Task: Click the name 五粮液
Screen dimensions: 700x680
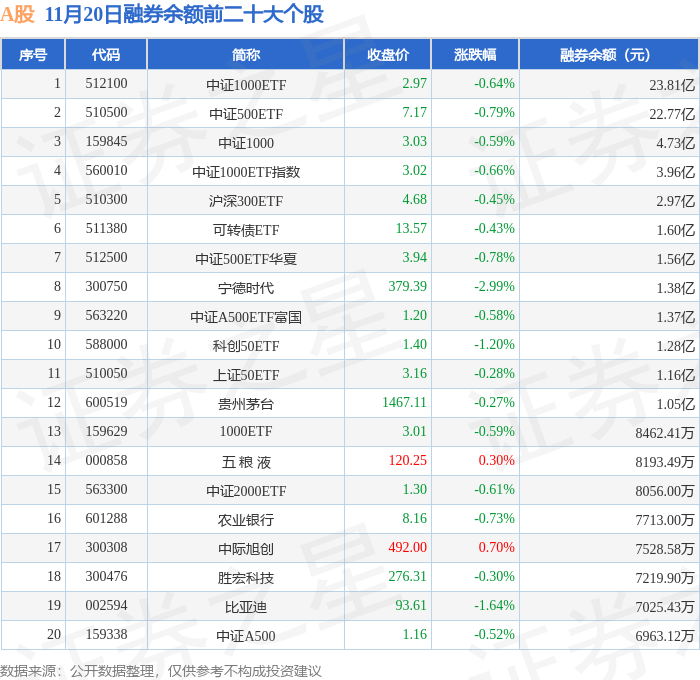Action: 246,462
